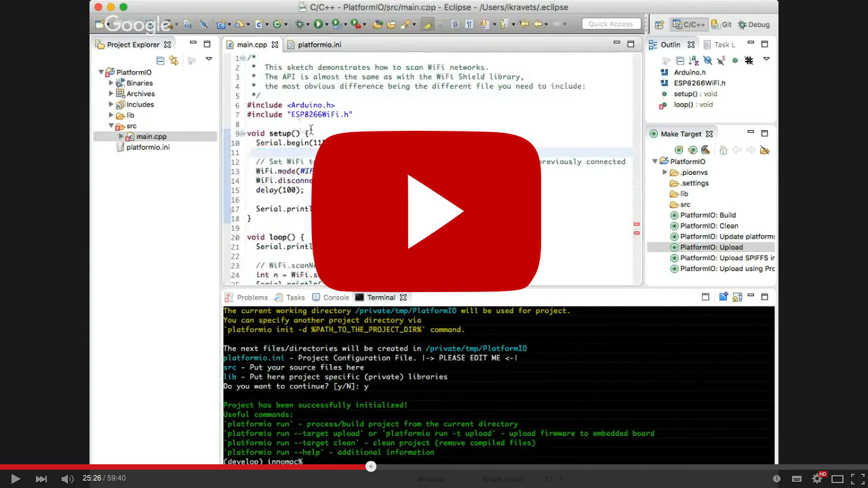This screenshot has height=488, width=868.
Task: Expand the Binaries node in Project Explorer
Action: (x=111, y=83)
